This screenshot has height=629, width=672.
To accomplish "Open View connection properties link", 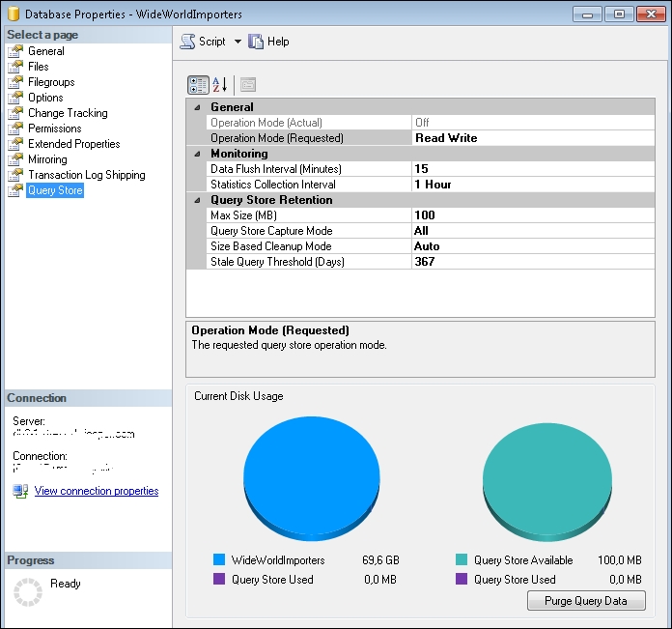I will pos(97,491).
